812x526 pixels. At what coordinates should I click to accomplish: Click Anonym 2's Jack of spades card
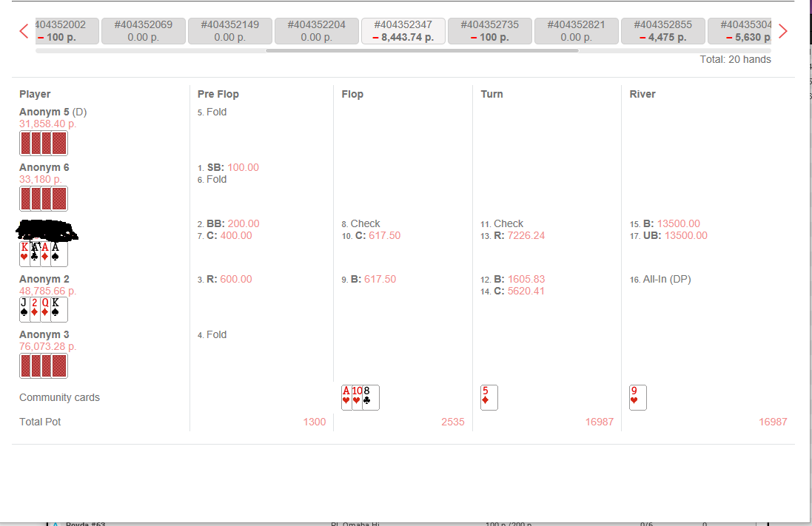click(24, 309)
